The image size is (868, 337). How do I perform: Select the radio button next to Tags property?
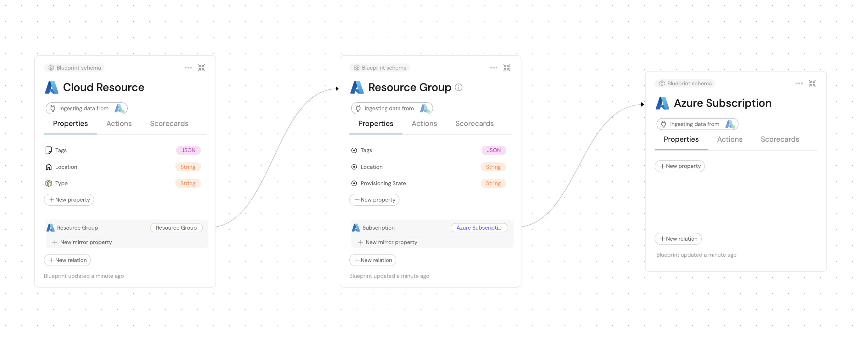(x=354, y=150)
